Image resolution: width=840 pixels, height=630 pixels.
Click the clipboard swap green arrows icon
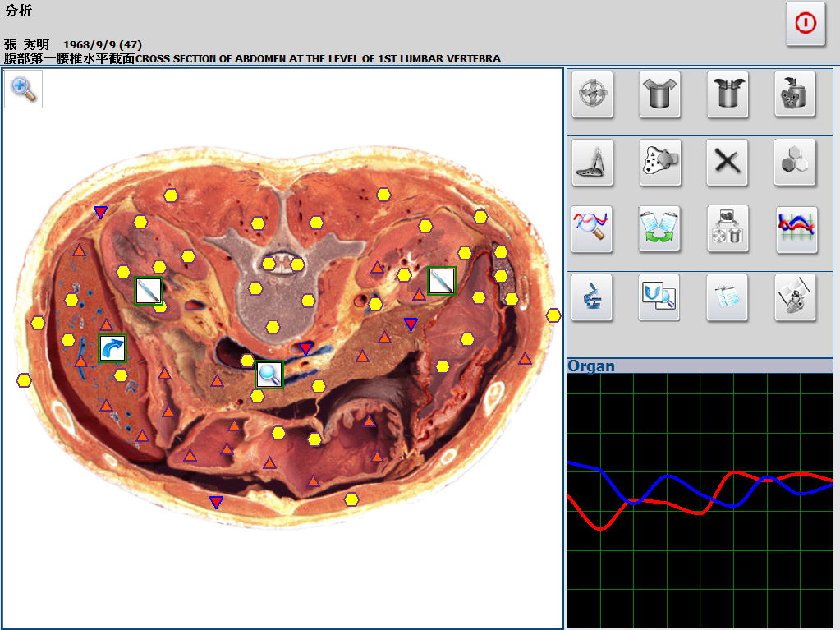pyautogui.click(x=659, y=229)
